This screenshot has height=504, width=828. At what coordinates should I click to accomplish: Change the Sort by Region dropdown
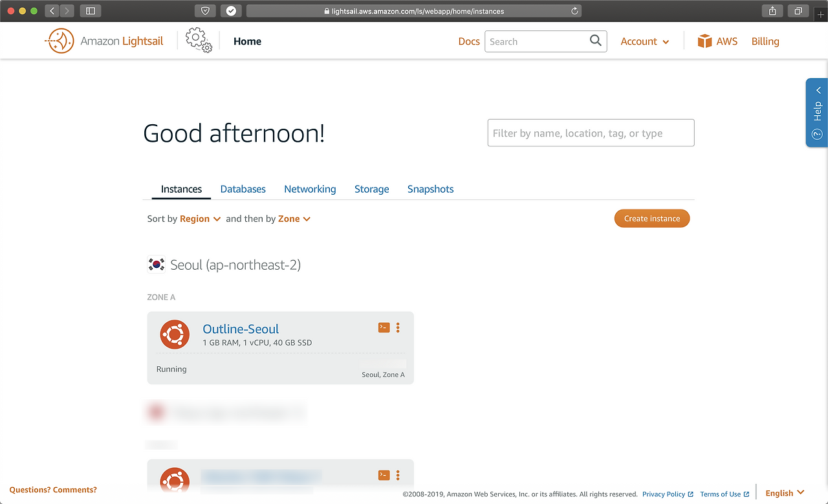tap(201, 219)
